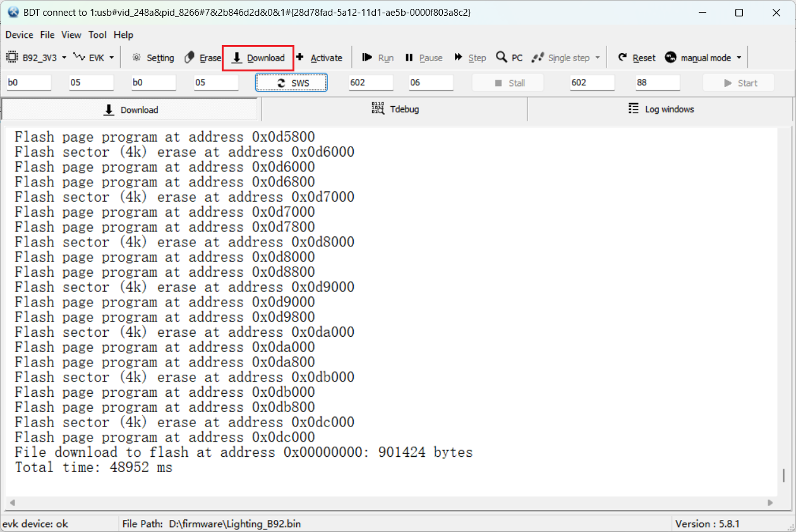Click the first 05 input field
This screenshot has height=532, width=796.
[x=91, y=83]
